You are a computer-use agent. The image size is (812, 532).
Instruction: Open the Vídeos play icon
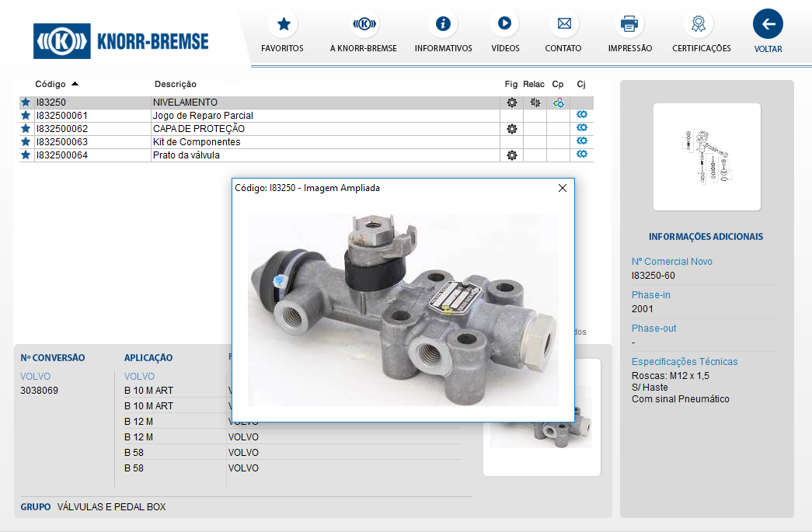tap(504, 24)
